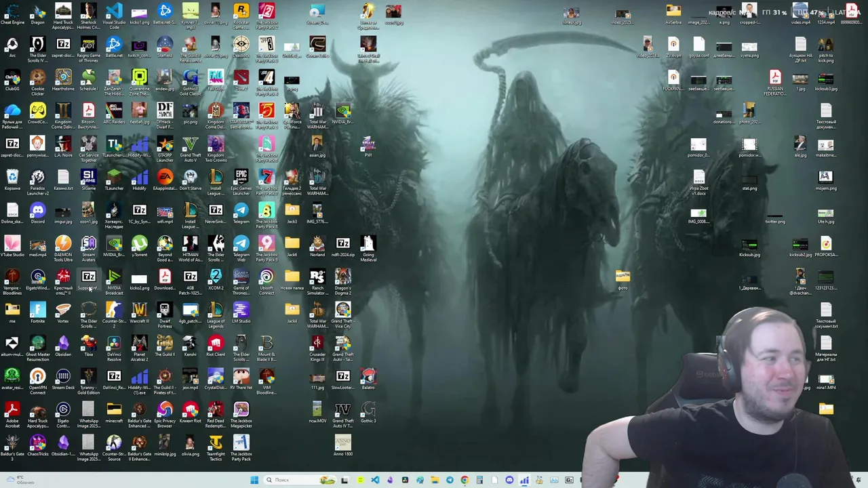Click the Going Medieval desktop icon
The width and height of the screenshot is (868, 488).
tap(368, 244)
